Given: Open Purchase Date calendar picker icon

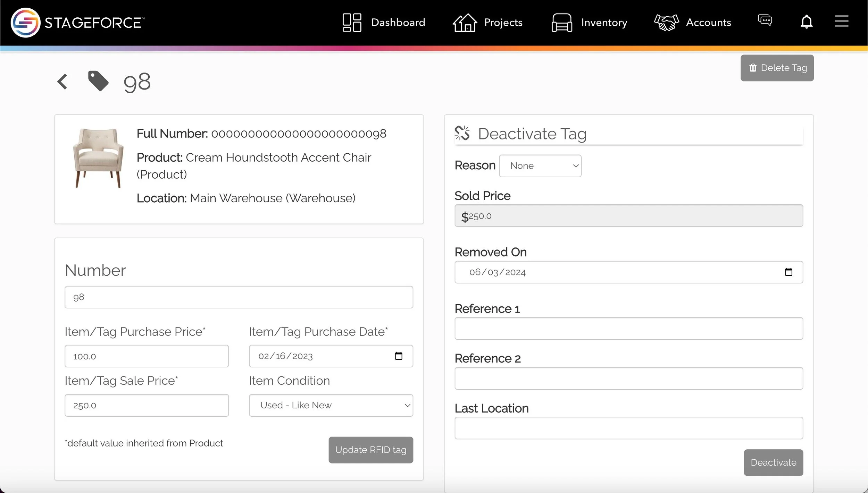Looking at the screenshot, I should [399, 356].
